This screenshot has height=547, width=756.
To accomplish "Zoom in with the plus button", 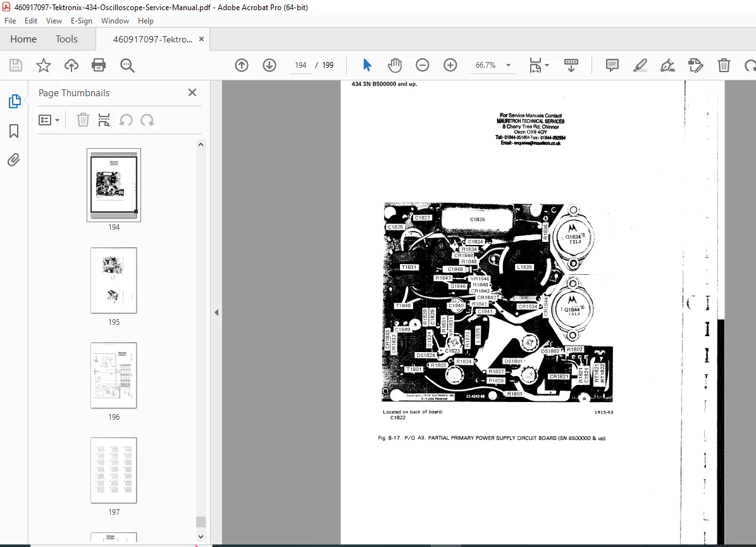I will point(450,65).
